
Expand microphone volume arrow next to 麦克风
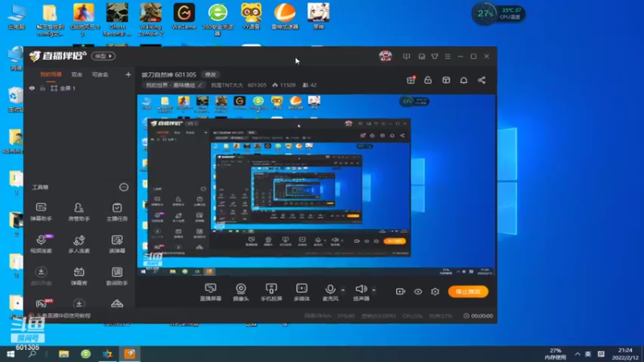click(344, 290)
